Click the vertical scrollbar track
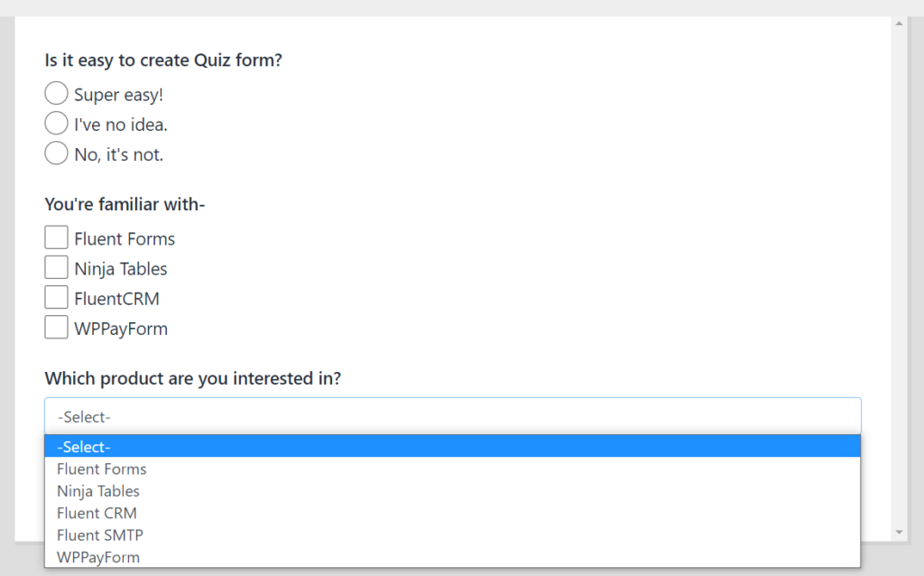Image resolution: width=924 pixels, height=576 pixels. click(898, 271)
